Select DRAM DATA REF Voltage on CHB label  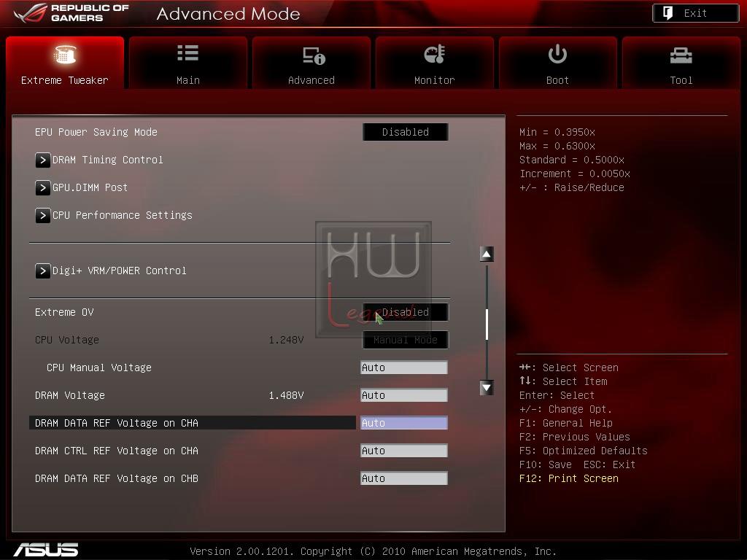pos(117,478)
